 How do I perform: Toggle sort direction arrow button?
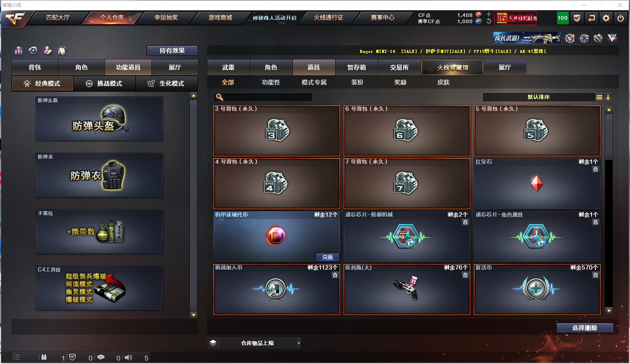pos(608,97)
